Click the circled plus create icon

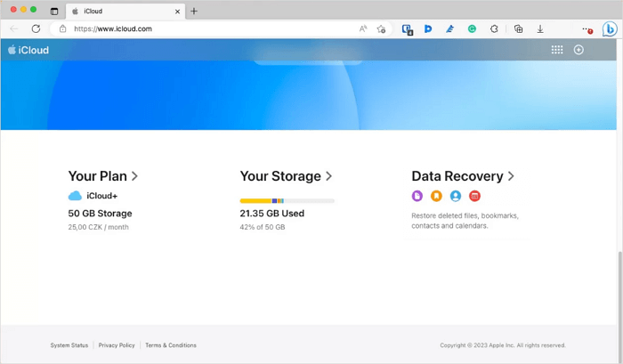[578, 50]
